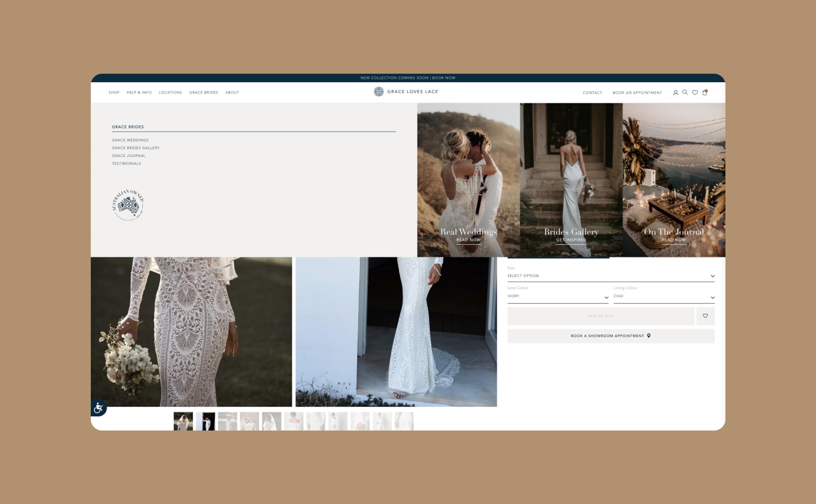Open the Lining Colour Chai dropdown
This screenshot has height=504, width=816.
[664, 296]
